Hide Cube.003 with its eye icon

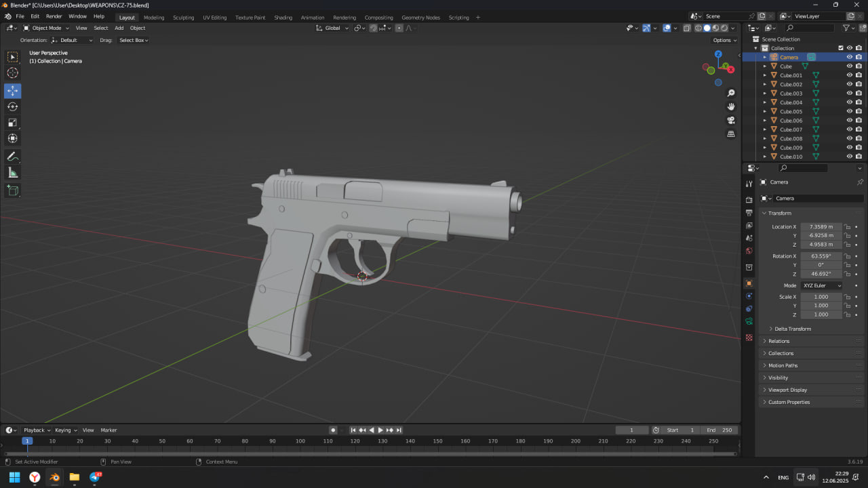pos(849,94)
